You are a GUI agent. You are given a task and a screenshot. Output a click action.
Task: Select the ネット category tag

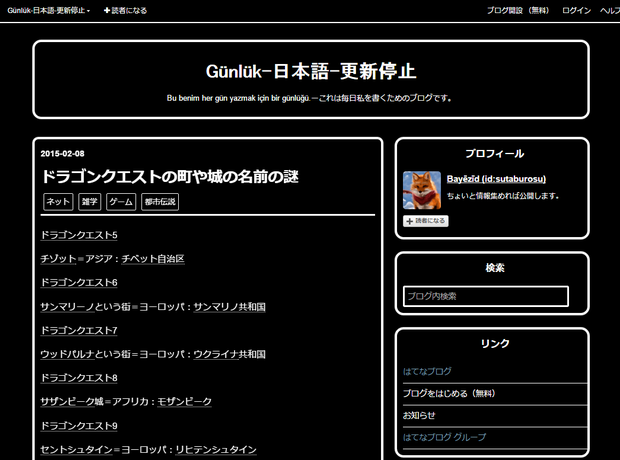(58, 202)
